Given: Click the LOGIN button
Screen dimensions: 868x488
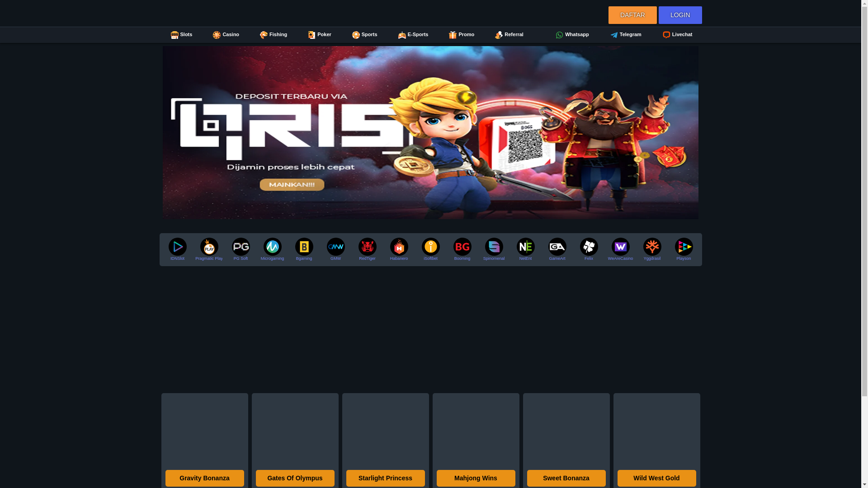Looking at the screenshot, I should (x=680, y=15).
